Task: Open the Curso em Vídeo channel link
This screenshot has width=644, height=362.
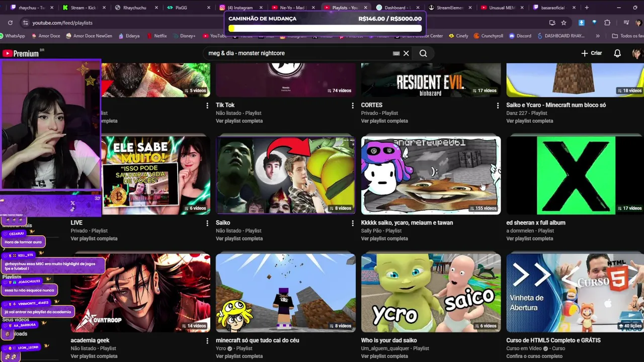Action: coord(524,348)
